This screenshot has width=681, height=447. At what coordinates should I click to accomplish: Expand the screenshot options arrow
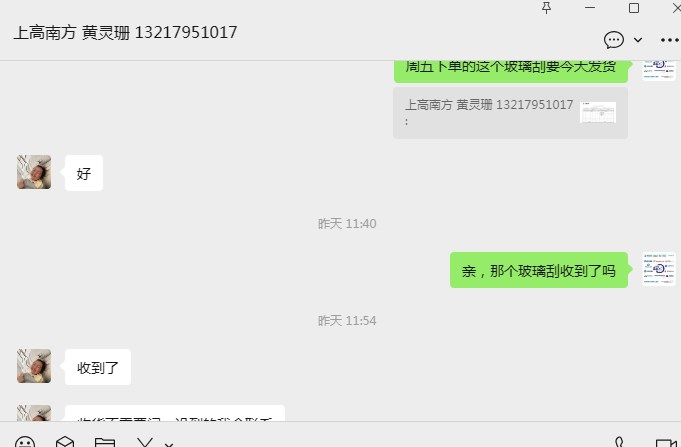169,444
